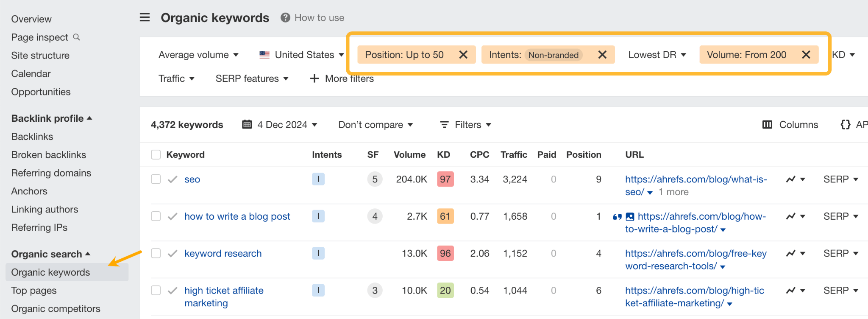Open the how to write a blog post keyword link

pyautogui.click(x=237, y=216)
